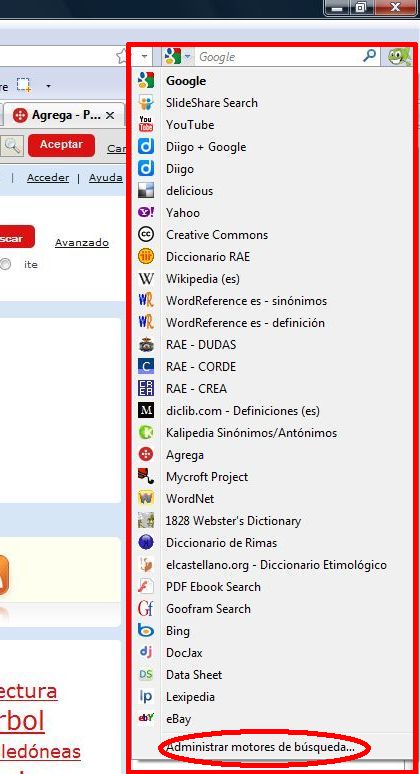The image size is (420, 774).
Task: Click the WordNet yellow W icon
Action: click(x=146, y=498)
